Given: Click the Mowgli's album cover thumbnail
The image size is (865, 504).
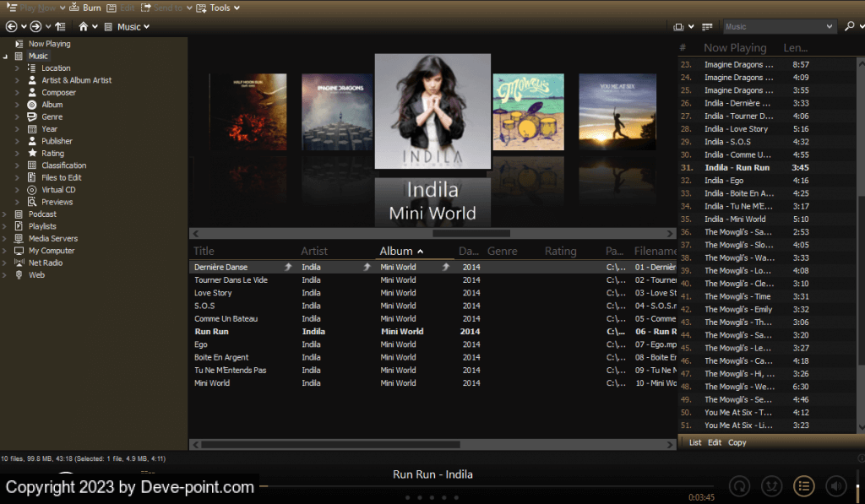Looking at the screenshot, I should tap(529, 111).
